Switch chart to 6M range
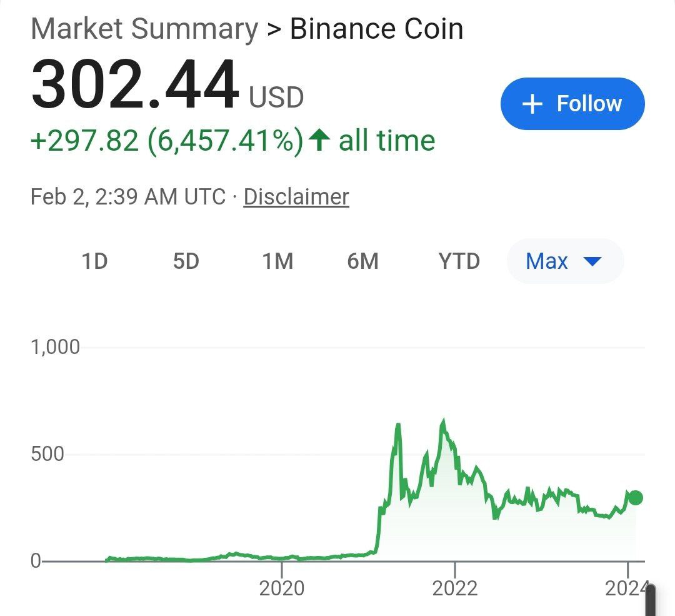Viewport: 675px width, 616px height. pyautogui.click(x=363, y=261)
